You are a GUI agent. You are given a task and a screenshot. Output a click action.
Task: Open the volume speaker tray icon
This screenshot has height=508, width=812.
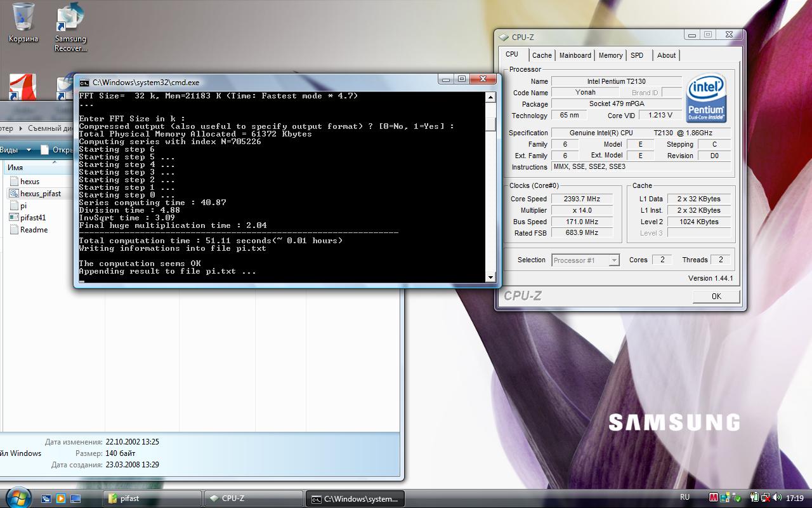778,498
